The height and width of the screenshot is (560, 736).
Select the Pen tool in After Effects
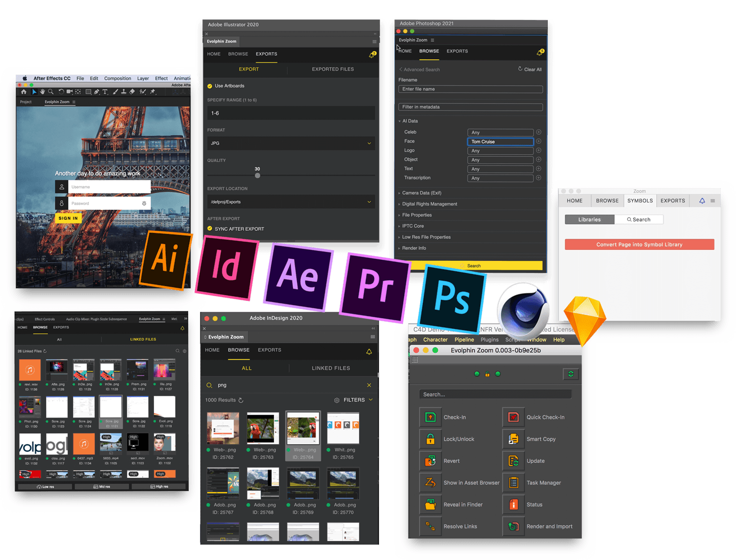(x=97, y=92)
